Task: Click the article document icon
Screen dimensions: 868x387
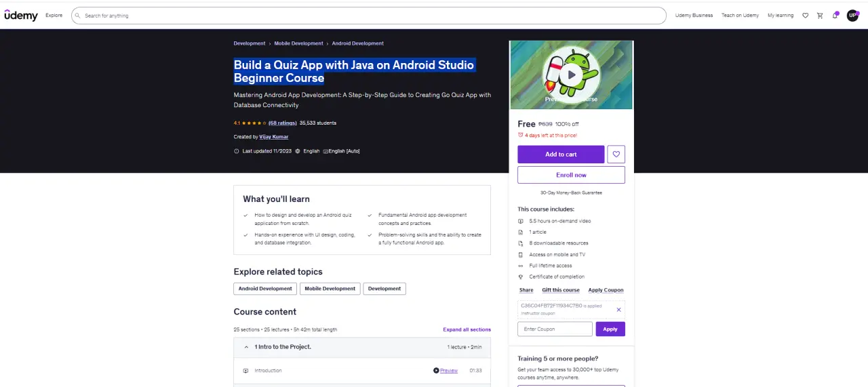Action: (521, 232)
